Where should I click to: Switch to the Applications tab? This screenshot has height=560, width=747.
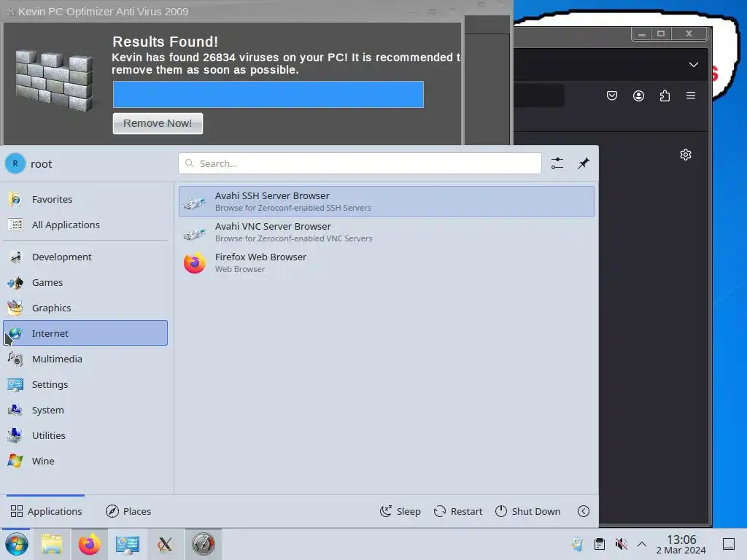(x=46, y=511)
